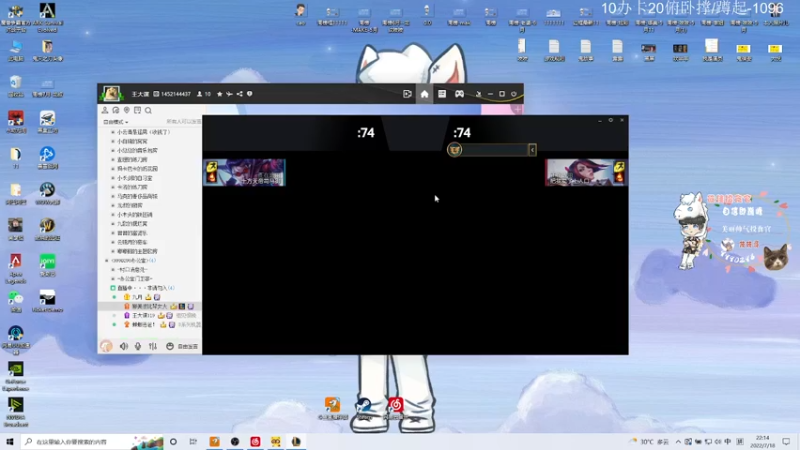Open the Steam desktop shortcut
800x450 pixels.
(364, 408)
